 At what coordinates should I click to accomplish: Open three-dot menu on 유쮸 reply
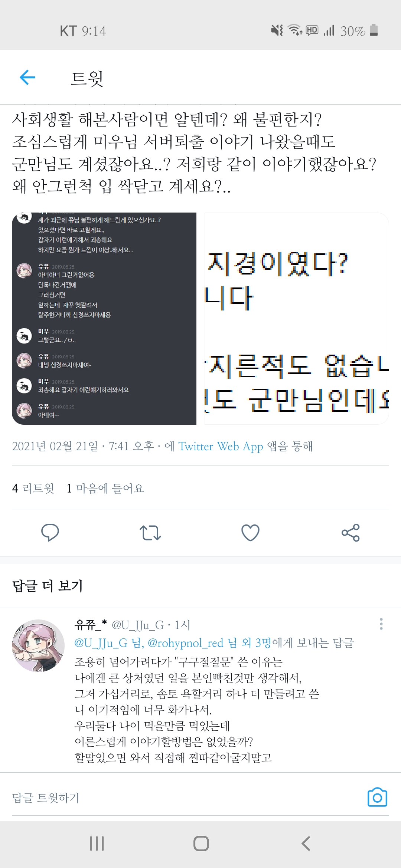click(x=381, y=624)
